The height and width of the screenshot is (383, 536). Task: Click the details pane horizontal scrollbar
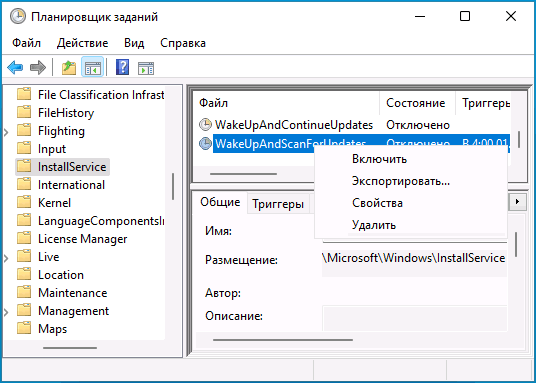pos(283,340)
